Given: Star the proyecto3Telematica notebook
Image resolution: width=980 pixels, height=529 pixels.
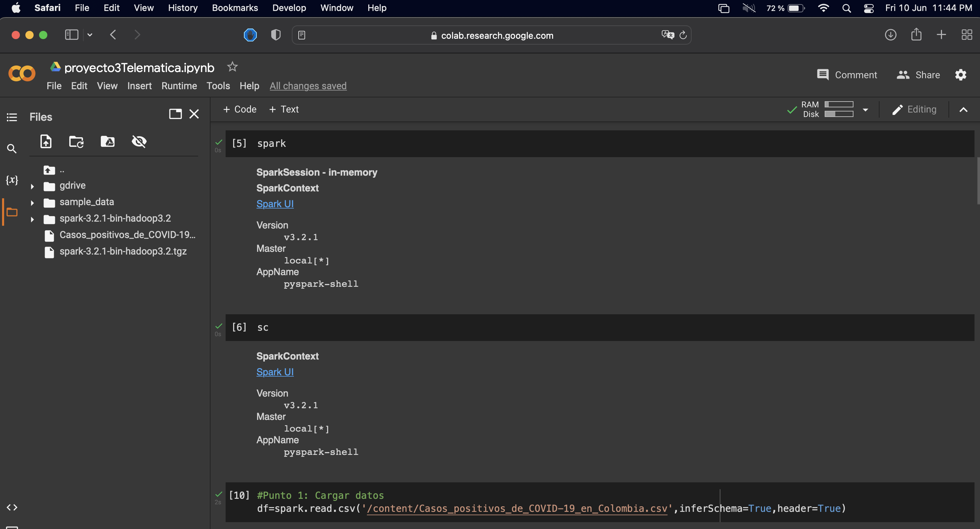Looking at the screenshot, I should click(232, 67).
